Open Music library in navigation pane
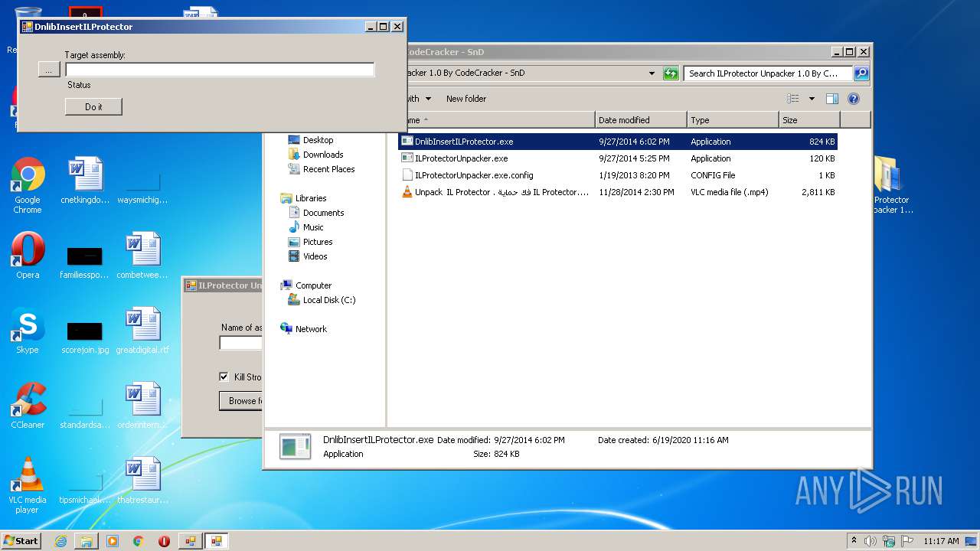 tap(313, 227)
